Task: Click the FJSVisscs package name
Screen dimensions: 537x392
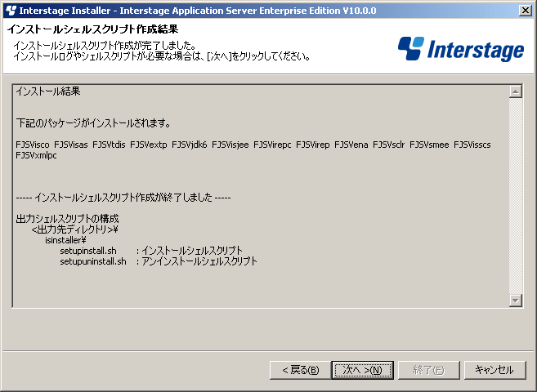Action: pos(472,145)
